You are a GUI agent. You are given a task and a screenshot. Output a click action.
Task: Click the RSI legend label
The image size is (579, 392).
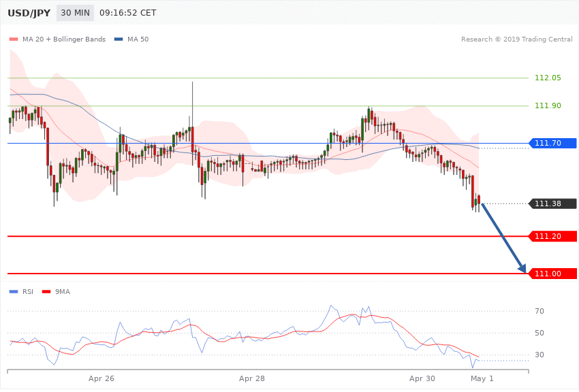click(x=28, y=292)
